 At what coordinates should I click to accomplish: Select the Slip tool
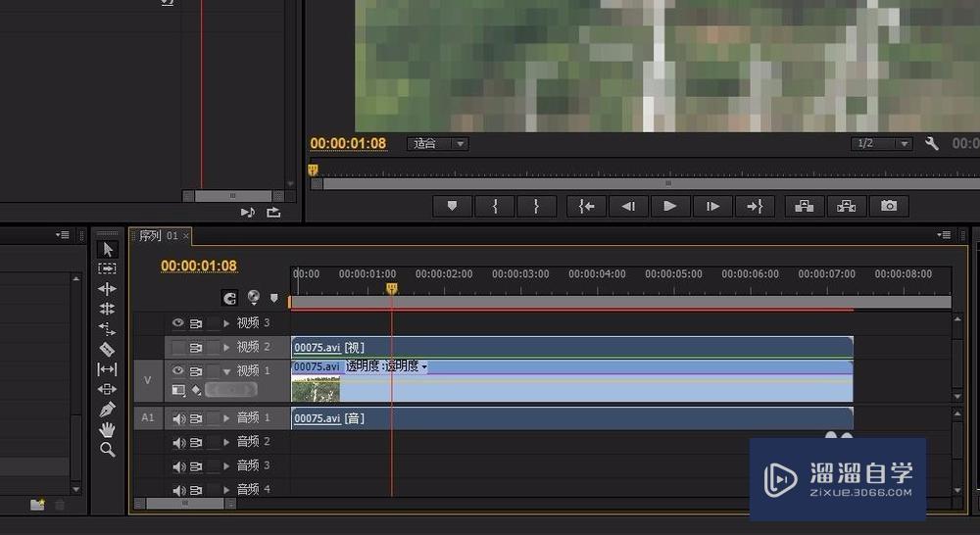[107, 369]
